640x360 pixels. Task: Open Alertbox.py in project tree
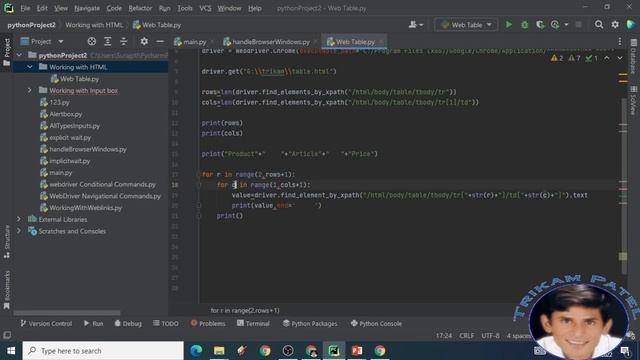pyautogui.click(x=65, y=114)
